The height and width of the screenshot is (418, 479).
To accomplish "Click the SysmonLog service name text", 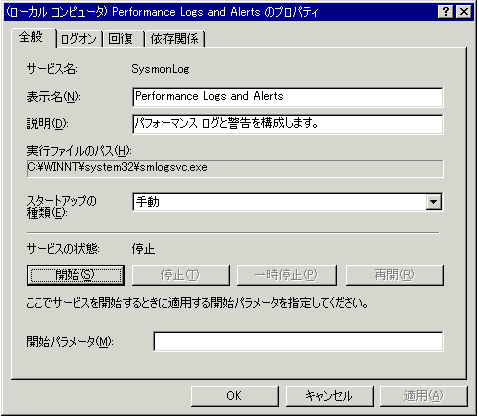I will pyautogui.click(x=160, y=69).
